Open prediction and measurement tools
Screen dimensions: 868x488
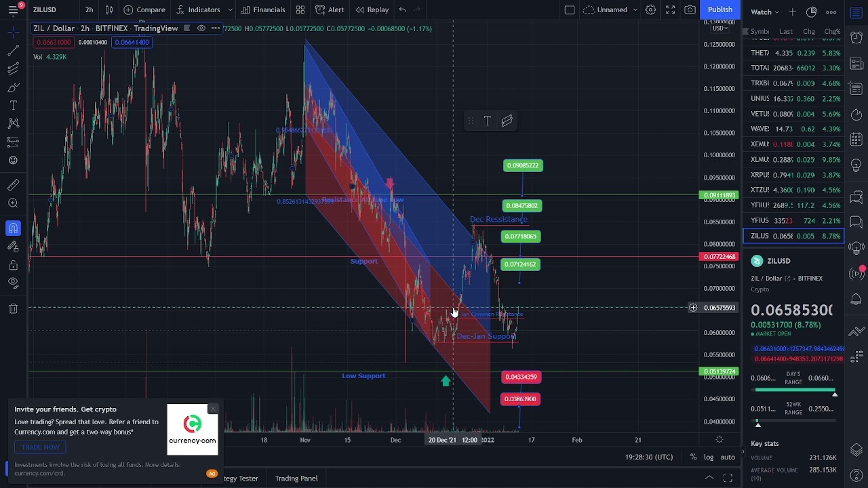coord(13,142)
